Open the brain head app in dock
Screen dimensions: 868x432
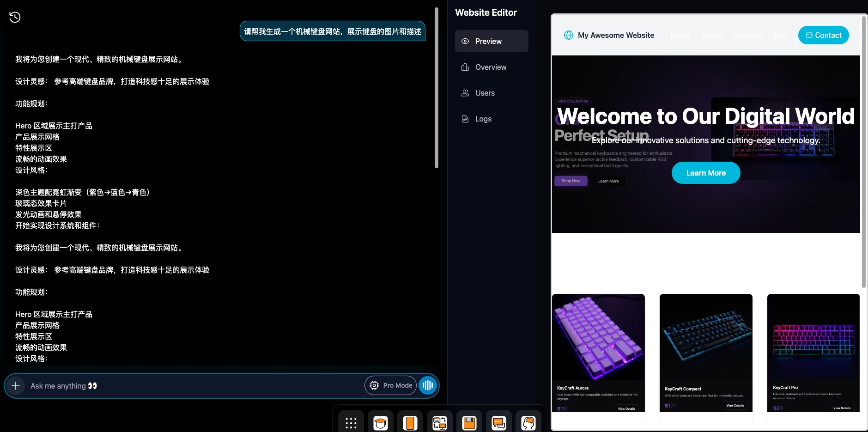528,423
